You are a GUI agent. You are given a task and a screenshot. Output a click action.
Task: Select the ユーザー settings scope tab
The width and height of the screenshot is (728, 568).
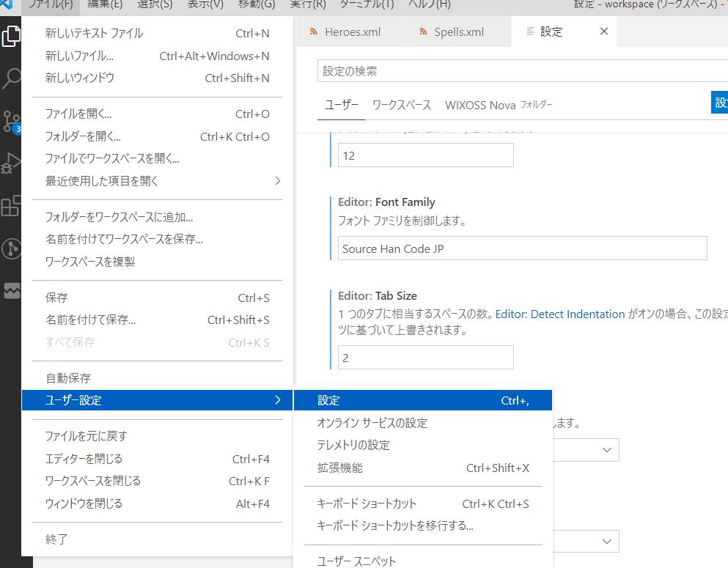tap(341, 105)
